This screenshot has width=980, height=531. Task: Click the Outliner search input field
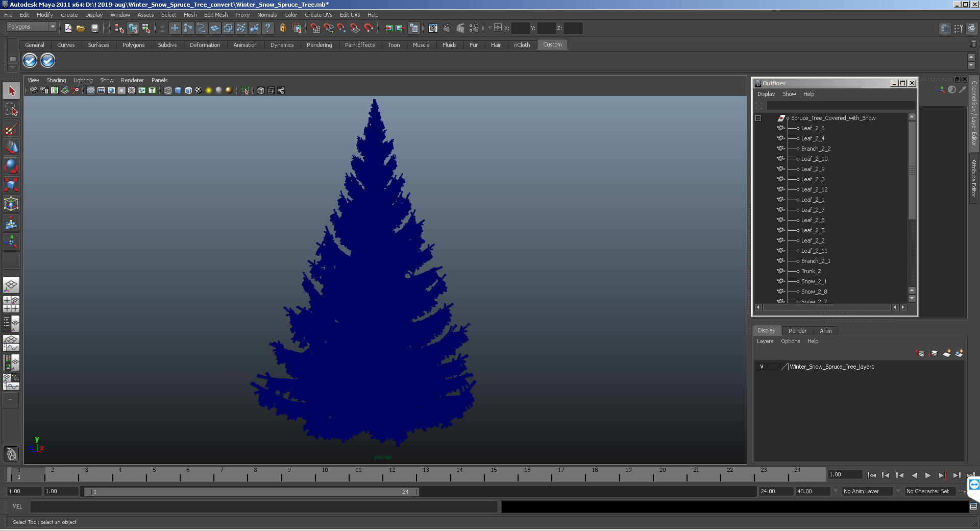[841, 105]
